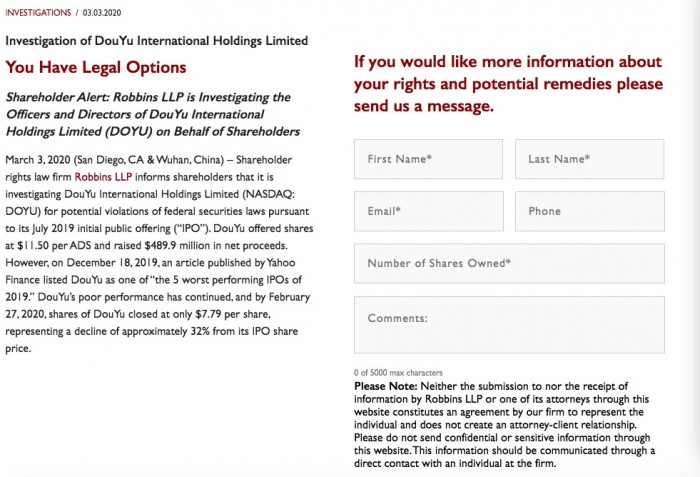Follow the Robbins LLP hyperlink in article
Image resolution: width=700 pixels, height=477 pixels.
[x=103, y=176]
